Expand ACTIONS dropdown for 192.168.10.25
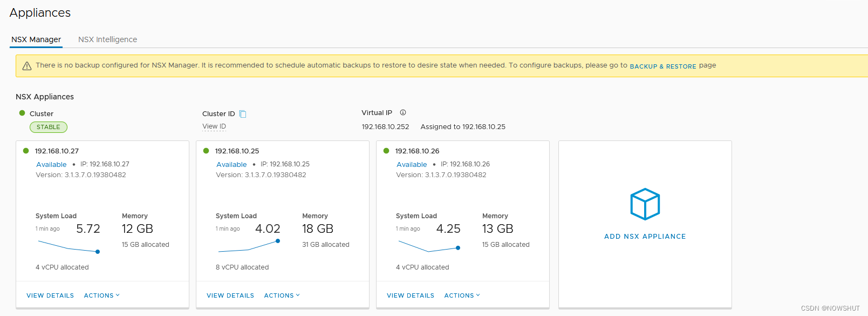 282,295
